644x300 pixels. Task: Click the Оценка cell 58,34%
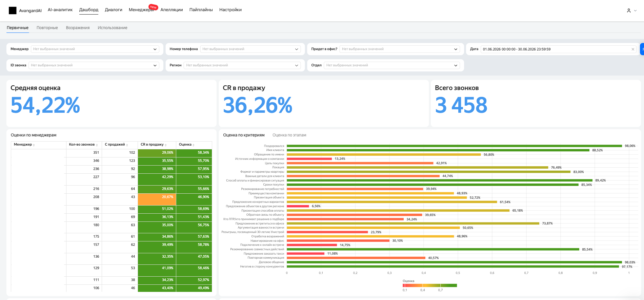[x=194, y=153]
